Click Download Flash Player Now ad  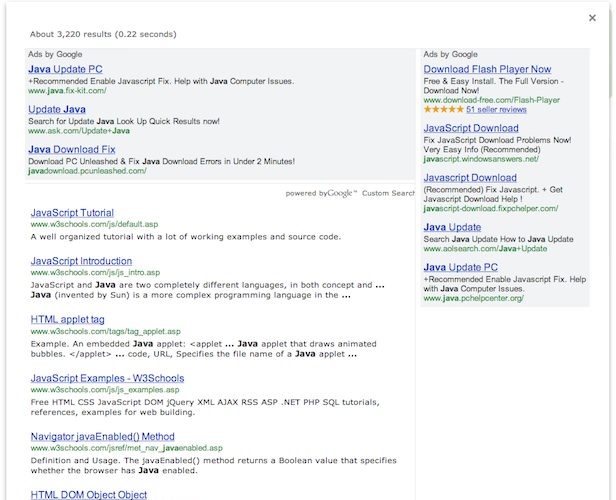click(487, 69)
